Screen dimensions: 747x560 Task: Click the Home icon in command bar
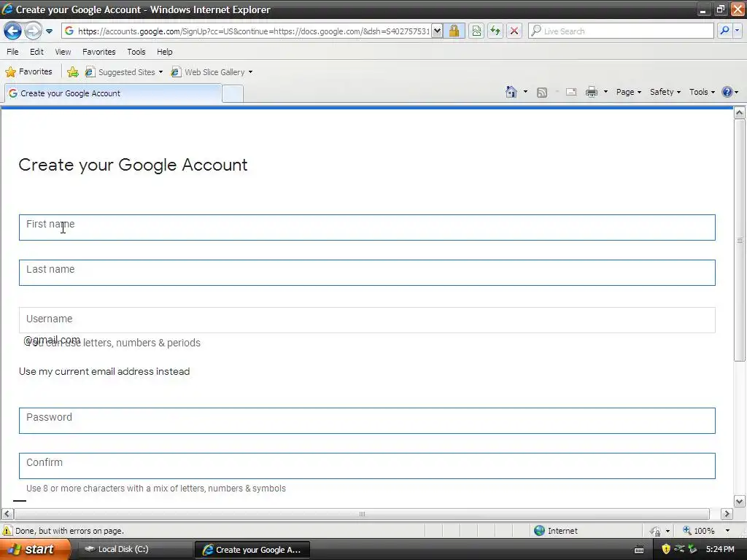(x=511, y=92)
